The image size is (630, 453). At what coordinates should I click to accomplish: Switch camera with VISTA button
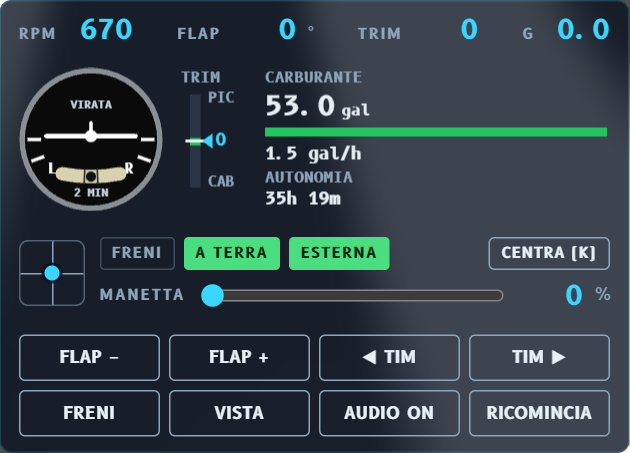(x=239, y=413)
